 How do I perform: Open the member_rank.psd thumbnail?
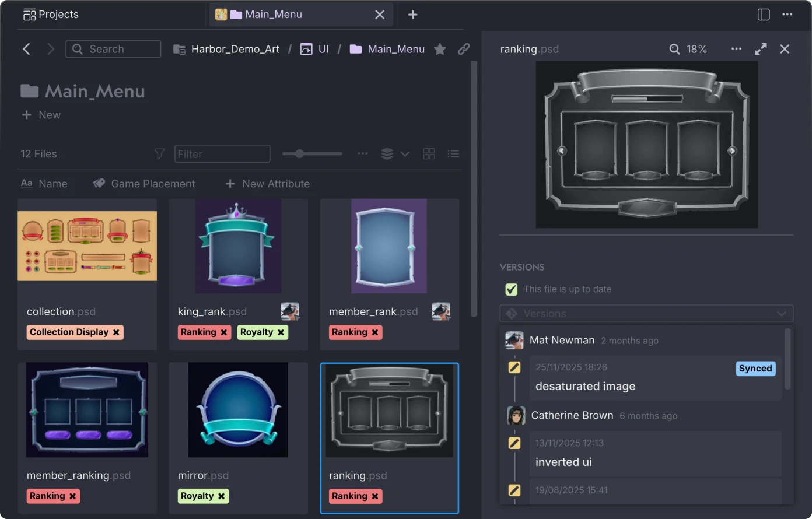point(389,246)
